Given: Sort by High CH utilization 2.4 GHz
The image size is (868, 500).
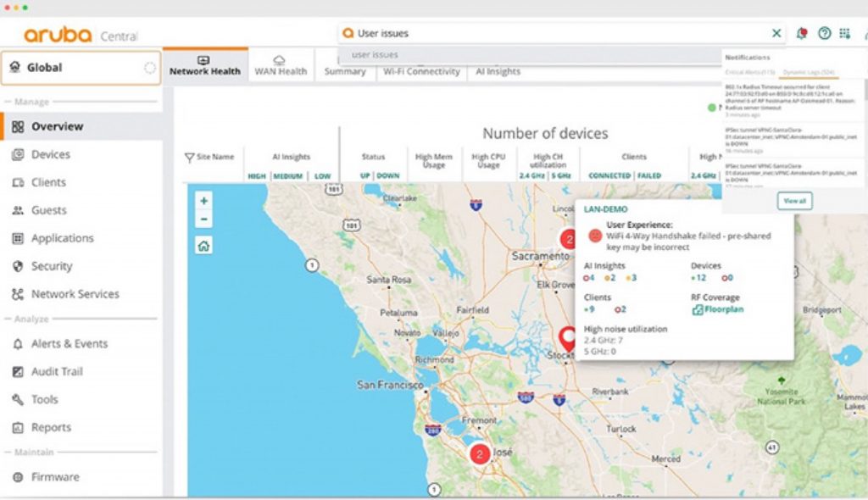Looking at the screenshot, I should pyautogui.click(x=532, y=175).
